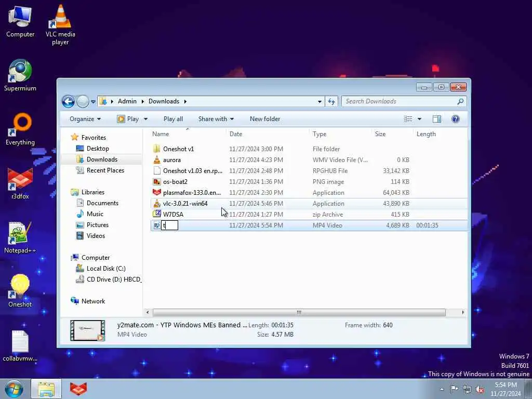Open the Windows Start button
532x399 pixels.
point(14,389)
